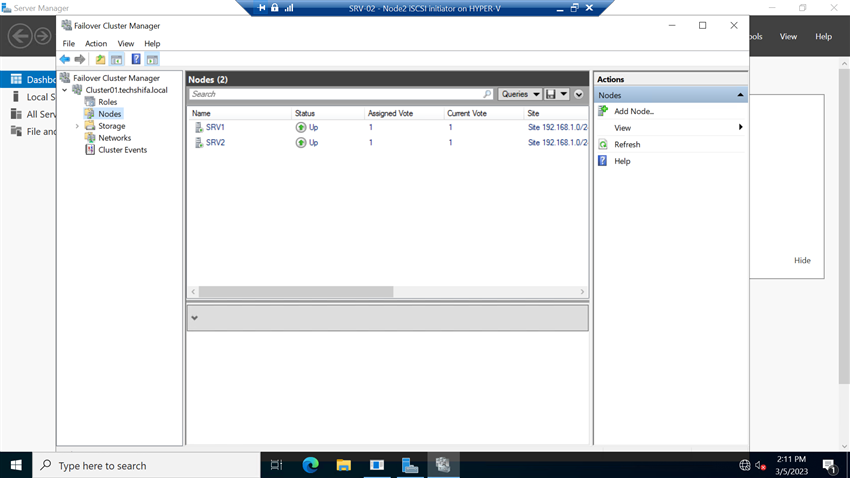The height and width of the screenshot is (478, 850).
Task: Open the View menu in Server Manager
Action: click(788, 36)
